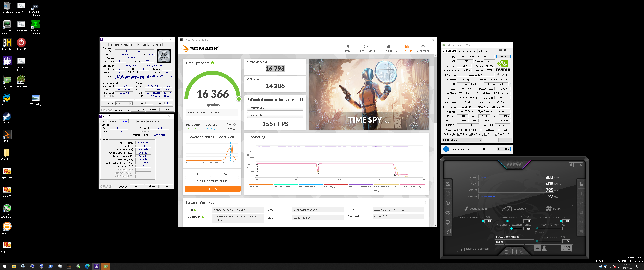This screenshot has width=644, height=270.
Task: Click SAVE button in 3DMark
Action: click(226, 174)
